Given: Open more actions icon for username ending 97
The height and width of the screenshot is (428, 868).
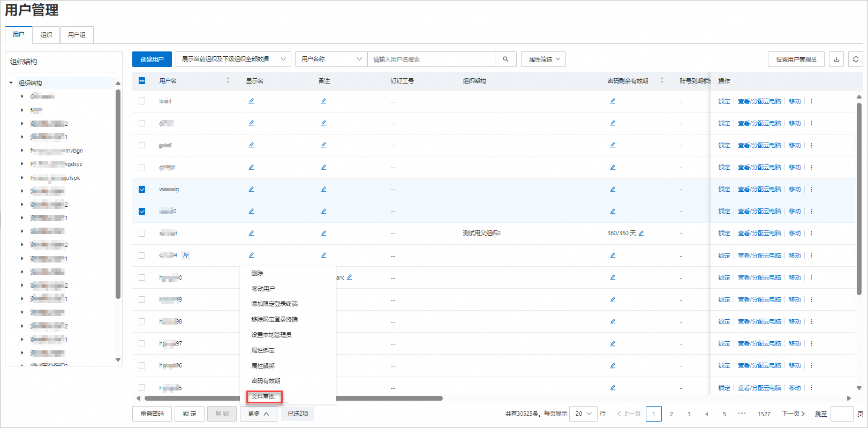Looking at the screenshot, I should tap(811, 343).
